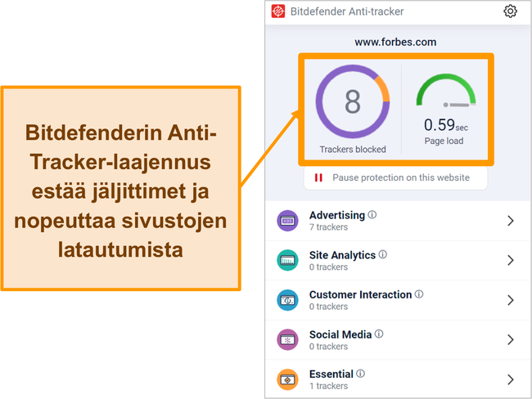This screenshot has height=399, width=532.
Task: Click the trackers blocked circle showing 8
Action: pos(353,101)
